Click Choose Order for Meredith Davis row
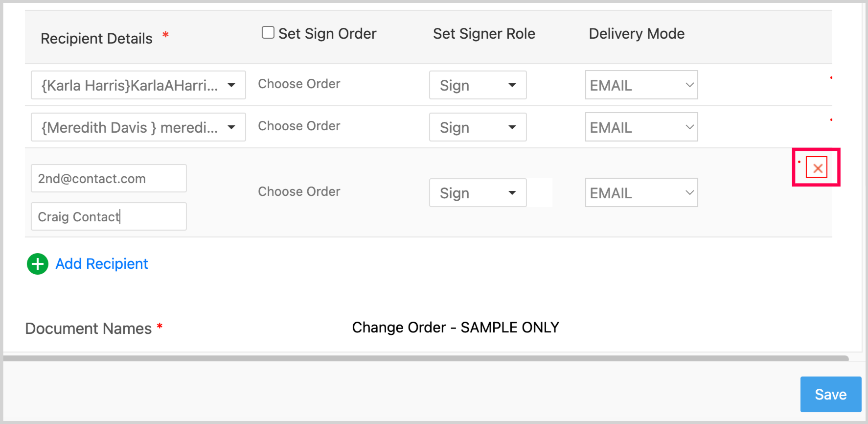The height and width of the screenshot is (424, 868). click(299, 126)
